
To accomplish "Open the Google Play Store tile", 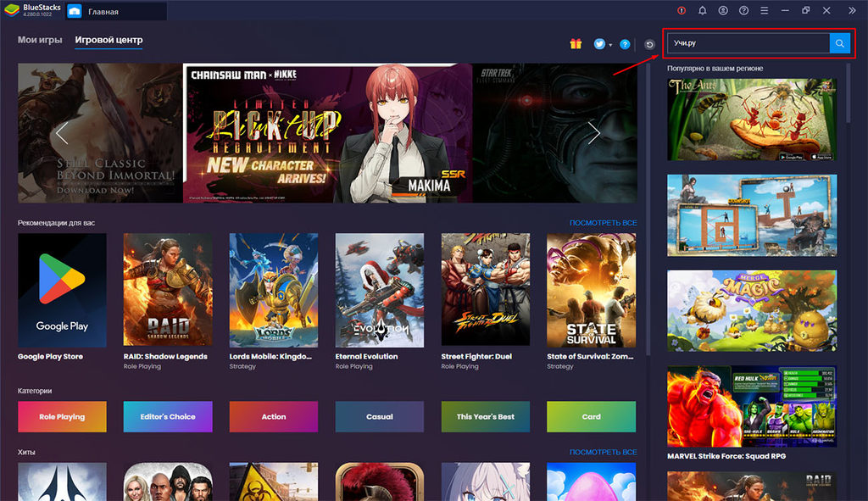I will 62,290.
